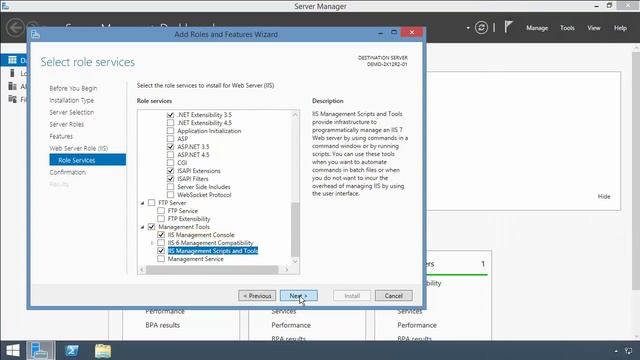640x360 pixels.
Task: Go to Server Roles step
Action: coord(67,124)
